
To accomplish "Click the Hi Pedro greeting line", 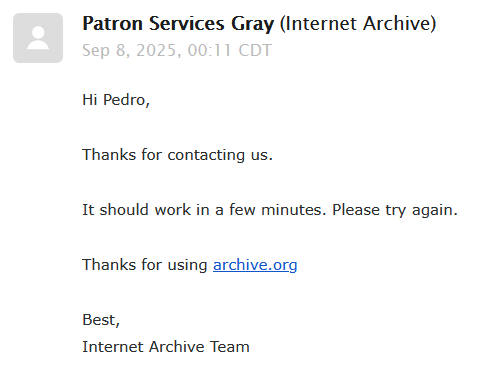I will coord(116,100).
